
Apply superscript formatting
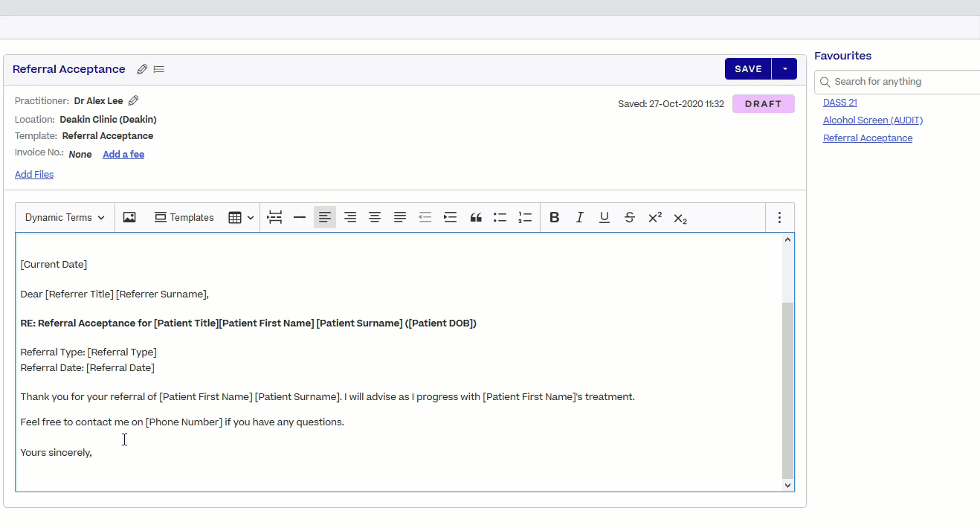coord(655,217)
